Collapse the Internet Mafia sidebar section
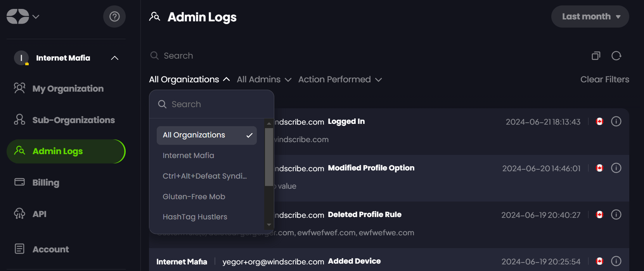The image size is (644, 271). coord(114,58)
